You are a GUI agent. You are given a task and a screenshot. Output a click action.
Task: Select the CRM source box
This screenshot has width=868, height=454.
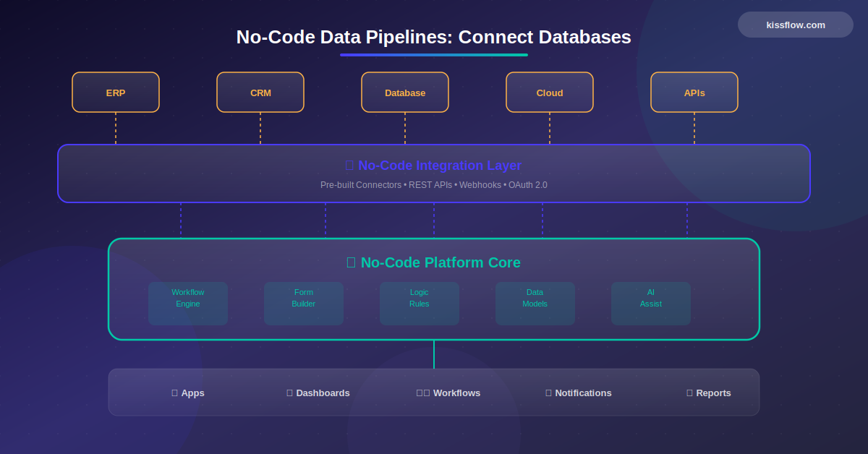(x=260, y=93)
